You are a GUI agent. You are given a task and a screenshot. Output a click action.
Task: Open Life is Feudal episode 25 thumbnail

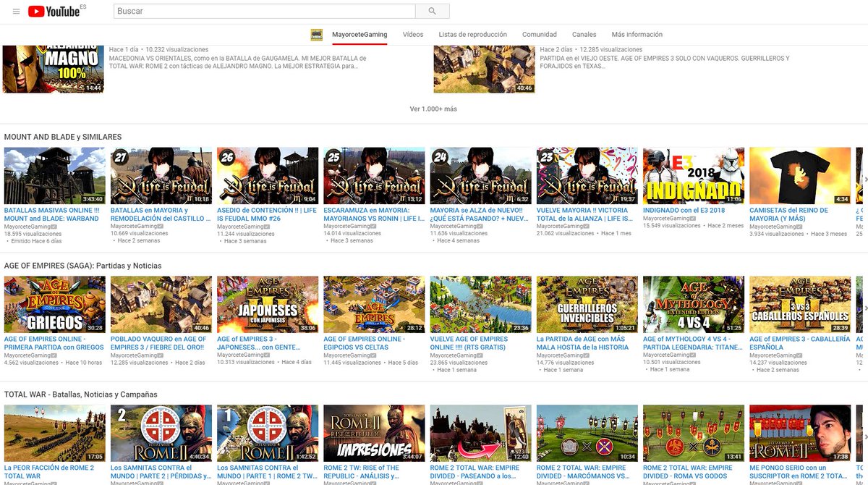[374, 176]
